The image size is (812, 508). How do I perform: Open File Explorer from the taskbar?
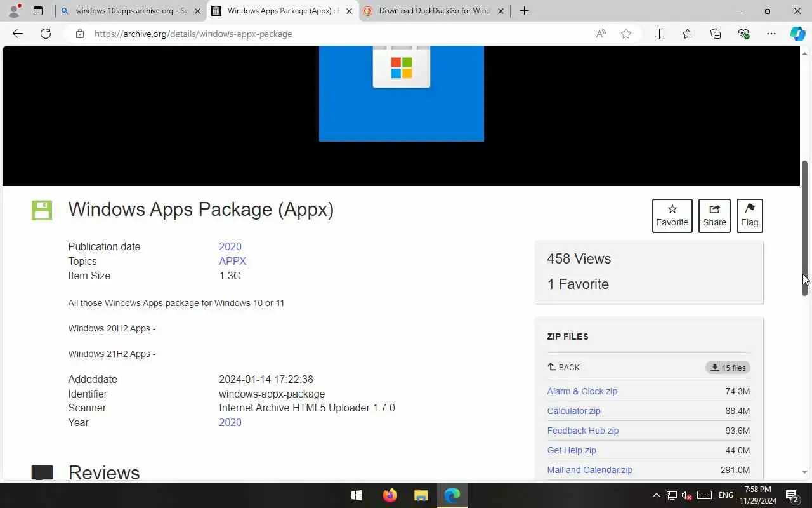[421, 495]
